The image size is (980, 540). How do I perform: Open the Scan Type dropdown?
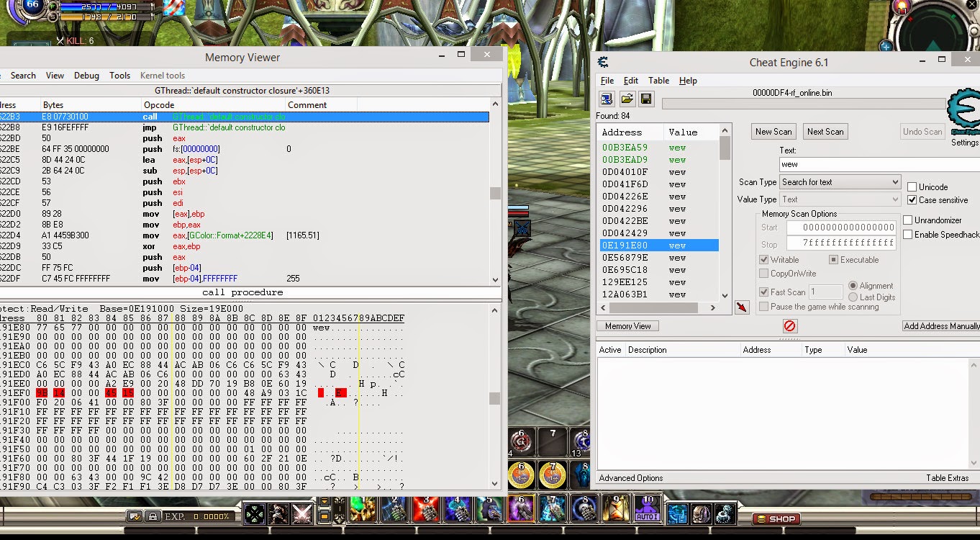(x=840, y=182)
